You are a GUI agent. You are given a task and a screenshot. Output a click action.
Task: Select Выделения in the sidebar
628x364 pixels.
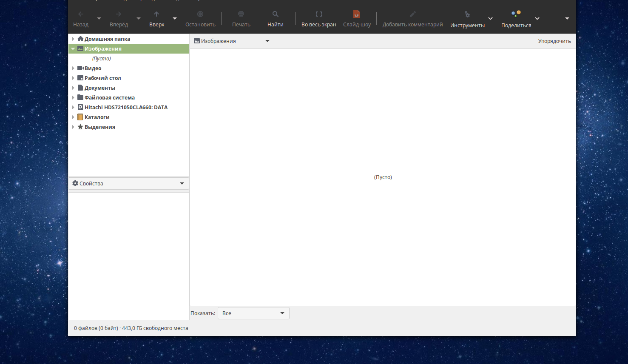[99, 127]
